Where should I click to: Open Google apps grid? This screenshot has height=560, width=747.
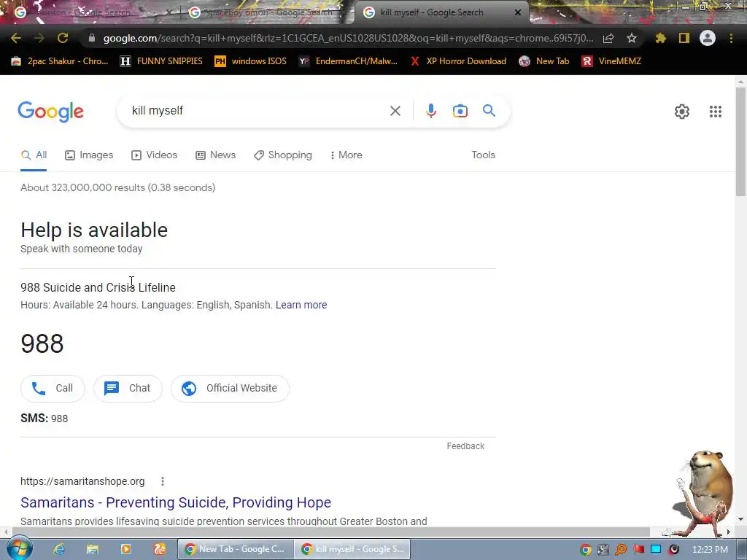[x=715, y=112]
